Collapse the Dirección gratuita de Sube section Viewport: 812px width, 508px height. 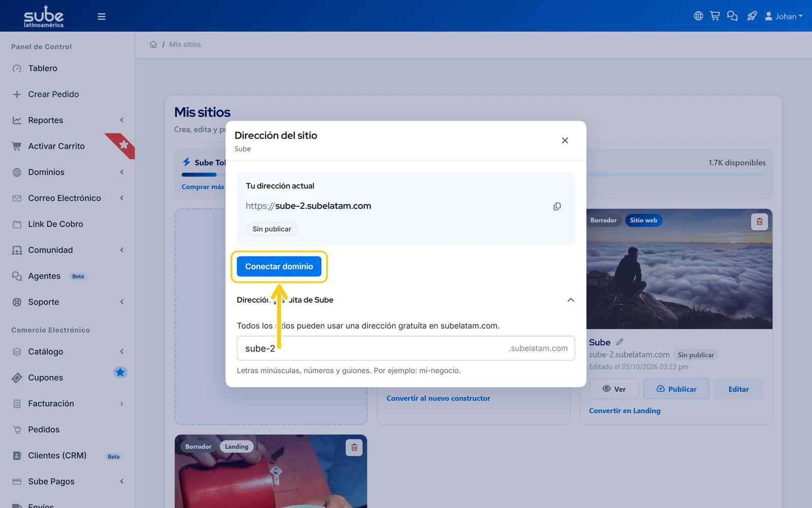(x=570, y=300)
